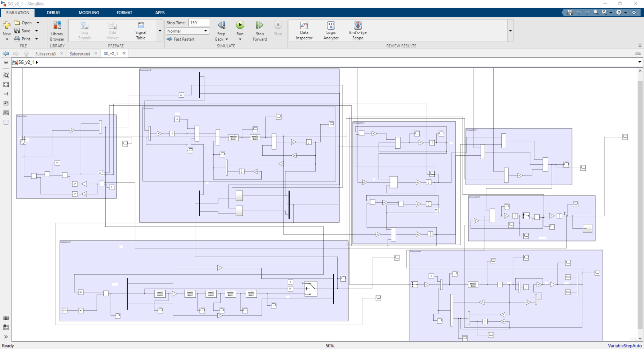This screenshot has width=644, height=349.
Task: Click the screenshot camera icon
Action: (x=6, y=318)
